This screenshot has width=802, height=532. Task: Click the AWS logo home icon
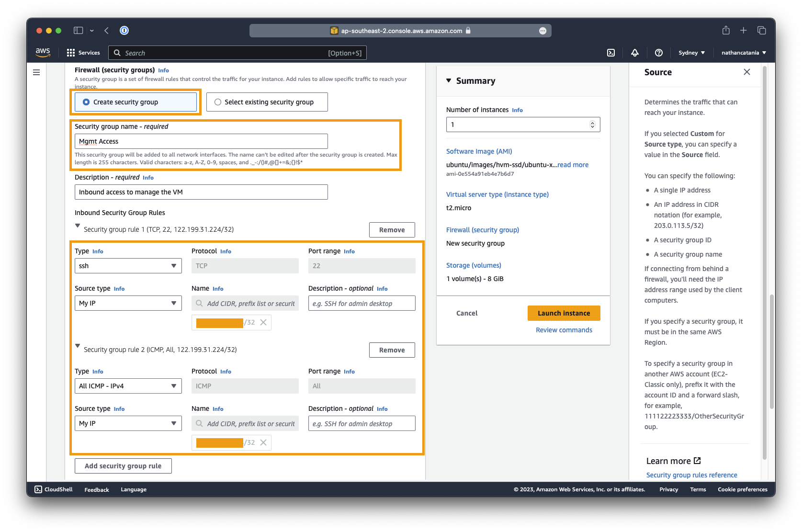click(x=43, y=53)
